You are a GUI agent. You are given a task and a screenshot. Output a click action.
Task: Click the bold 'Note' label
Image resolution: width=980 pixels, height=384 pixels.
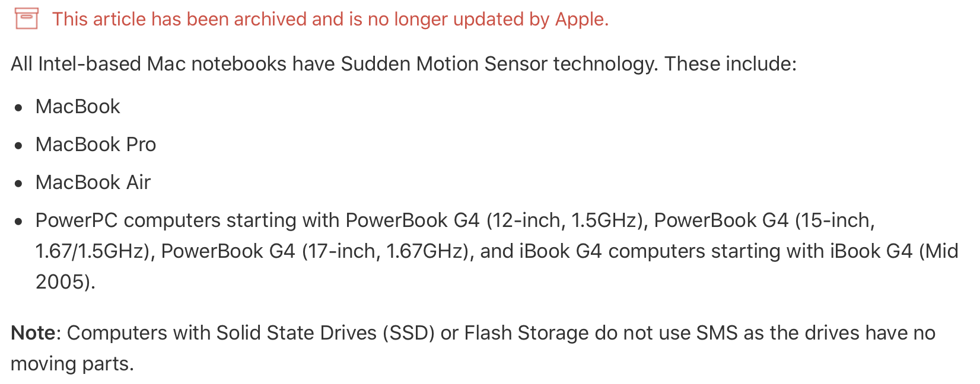click(x=33, y=333)
